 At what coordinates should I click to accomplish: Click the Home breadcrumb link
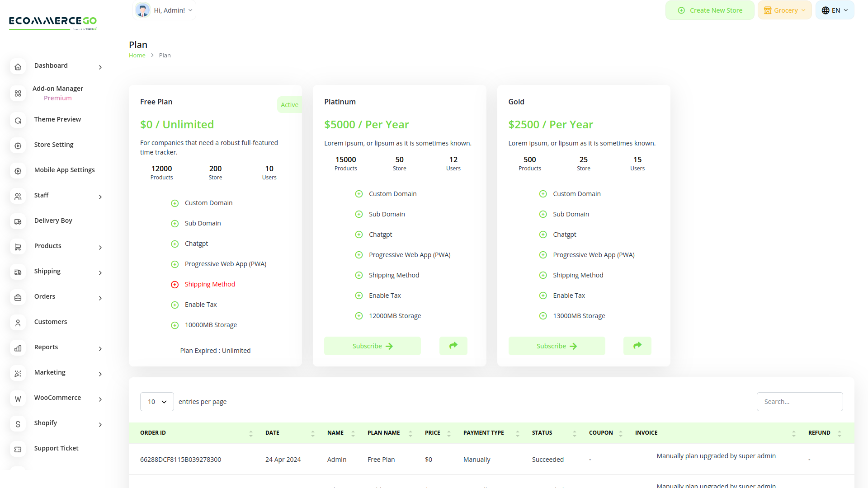click(137, 55)
